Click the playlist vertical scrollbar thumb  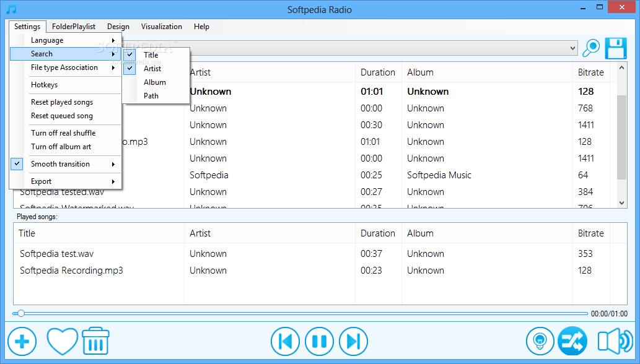621,137
